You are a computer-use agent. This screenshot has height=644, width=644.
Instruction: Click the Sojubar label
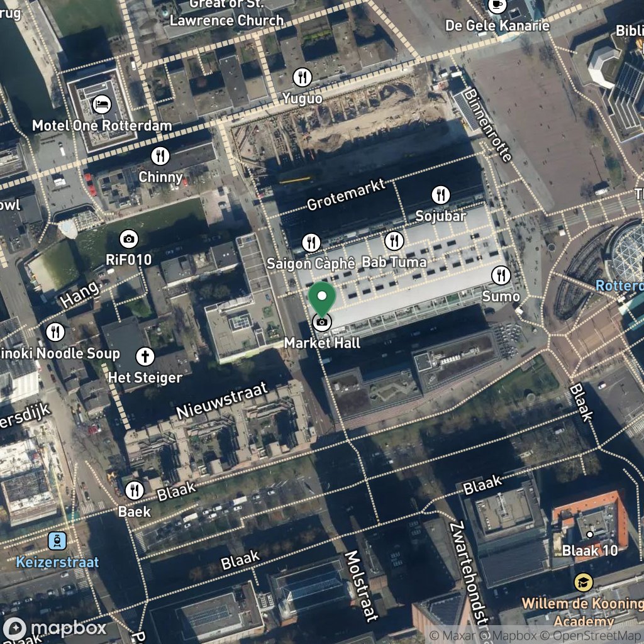441,216
